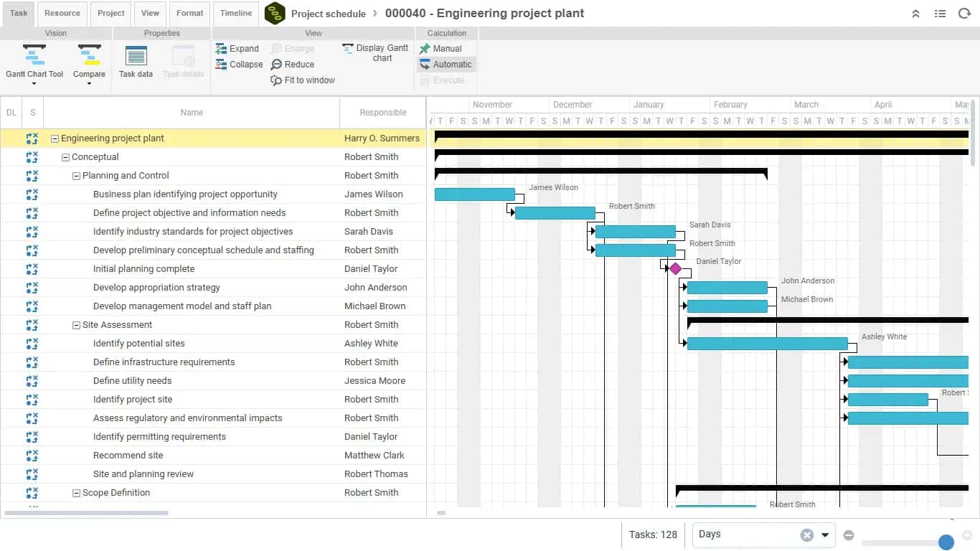Clear the Days selection with X
980x551 pixels.
[x=807, y=534]
